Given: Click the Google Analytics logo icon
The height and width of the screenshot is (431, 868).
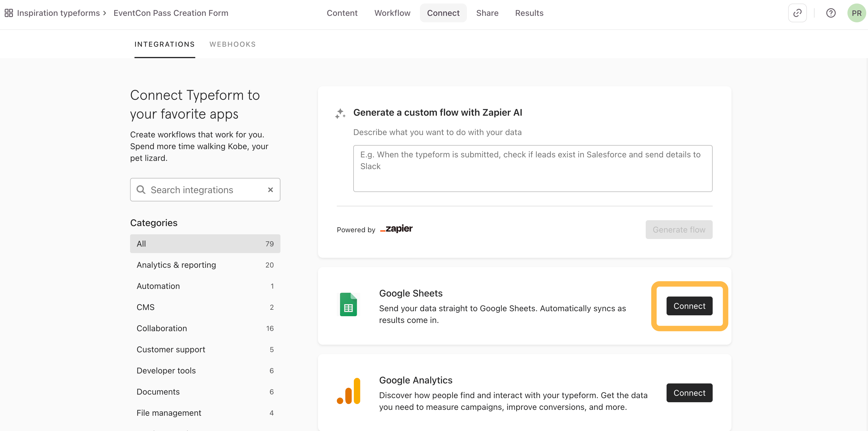Looking at the screenshot, I should click(x=348, y=391).
